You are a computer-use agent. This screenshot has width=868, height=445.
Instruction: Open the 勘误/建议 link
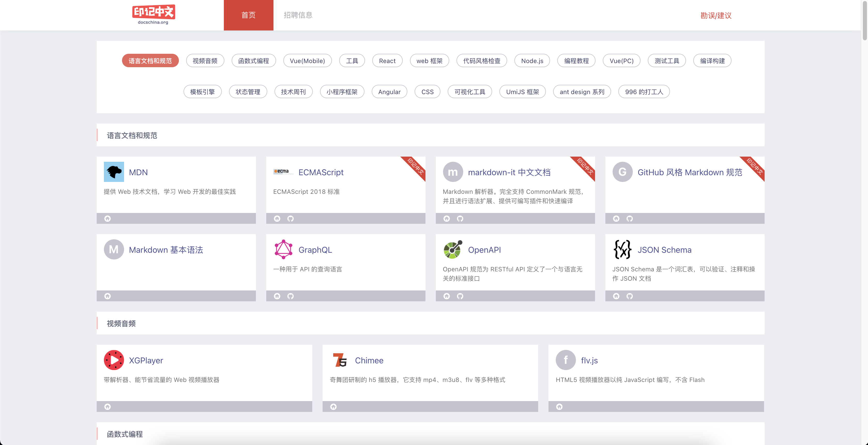point(715,16)
